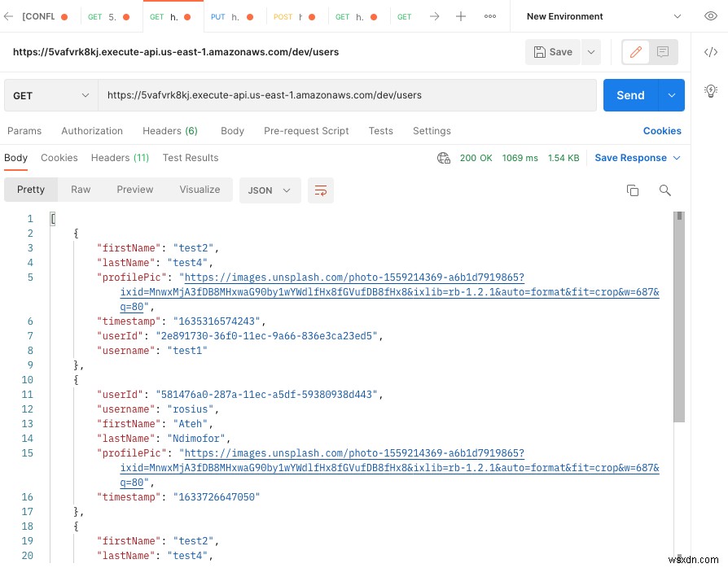This screenshot has width=728, height=568.
Task: Click the lightbulb suggestions icon
Action: pyautogui.click(x=709, y=90)
